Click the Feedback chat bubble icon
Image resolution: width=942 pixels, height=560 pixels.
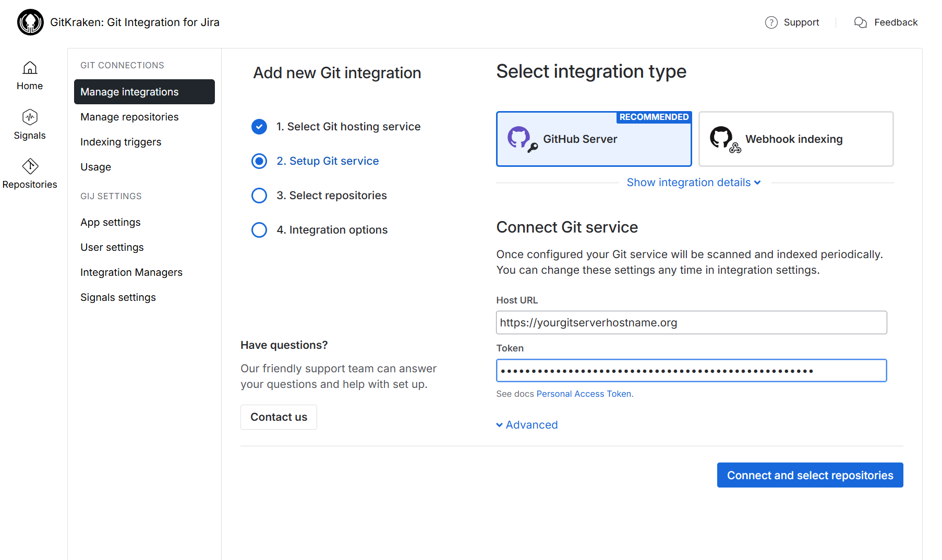(860, 22)
